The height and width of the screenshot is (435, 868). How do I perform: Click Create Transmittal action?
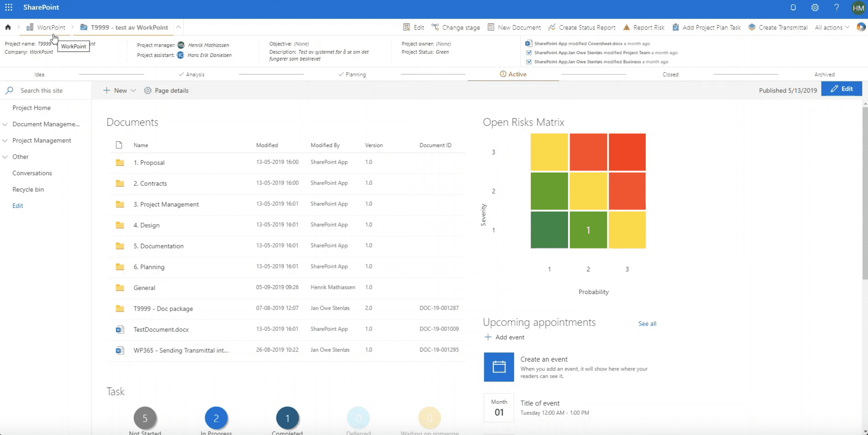click(778, 27)
